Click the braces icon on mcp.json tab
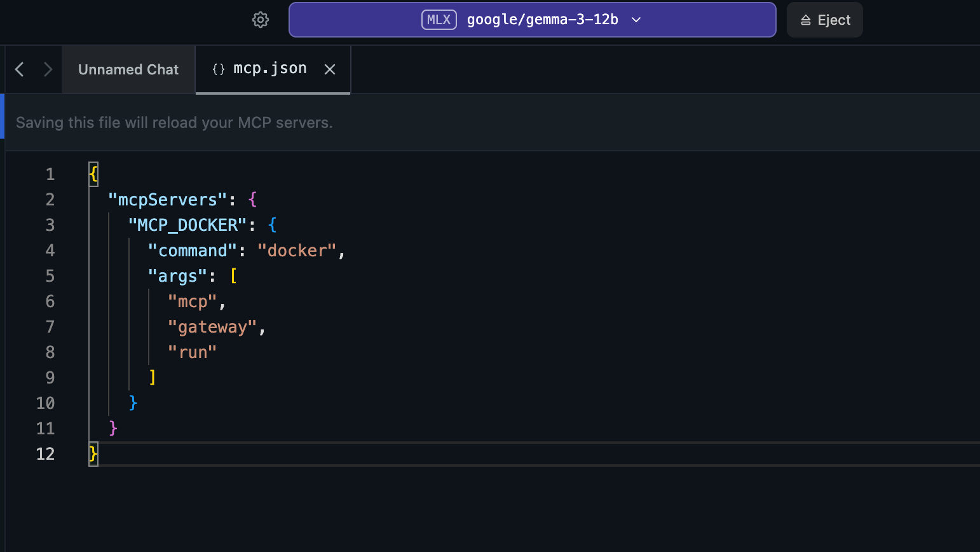 pyautogui.click(x=219, y=69)
